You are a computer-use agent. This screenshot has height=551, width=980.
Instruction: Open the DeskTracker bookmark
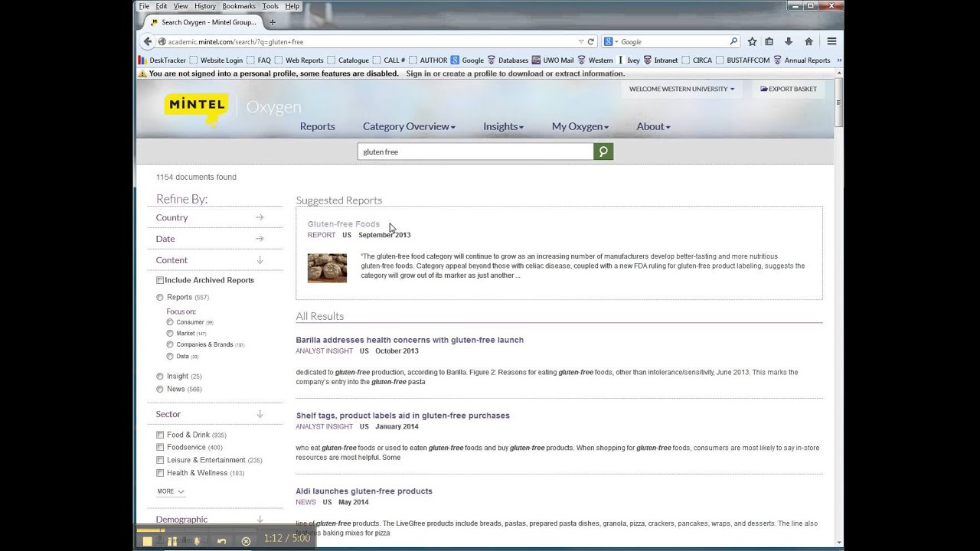coord(162,60)
